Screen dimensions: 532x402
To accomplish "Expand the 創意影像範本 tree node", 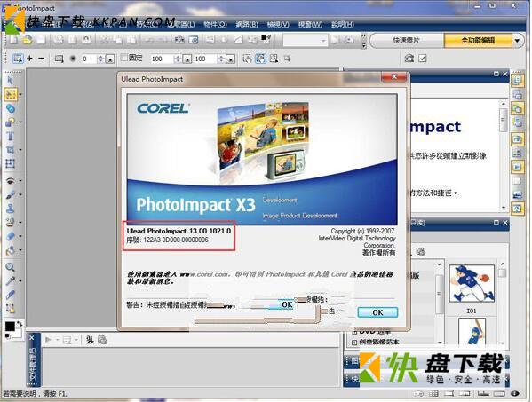I will [x=354, y=342].
